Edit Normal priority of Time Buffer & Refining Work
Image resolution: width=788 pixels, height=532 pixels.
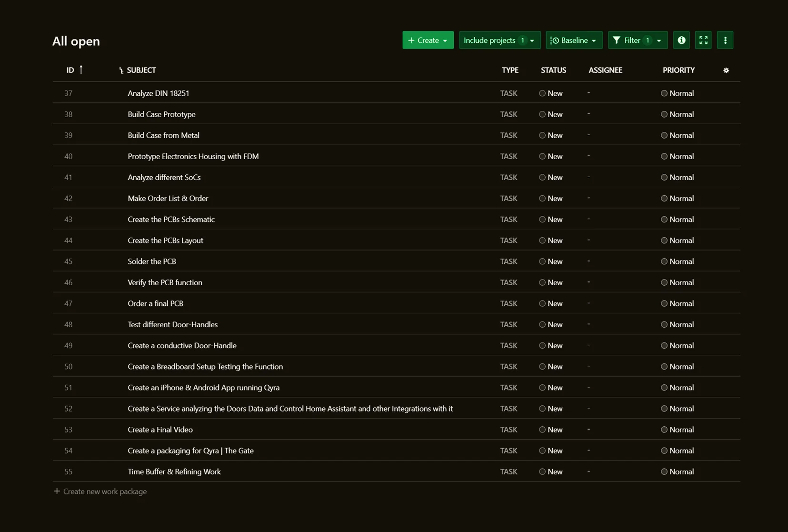pos(677,472)
